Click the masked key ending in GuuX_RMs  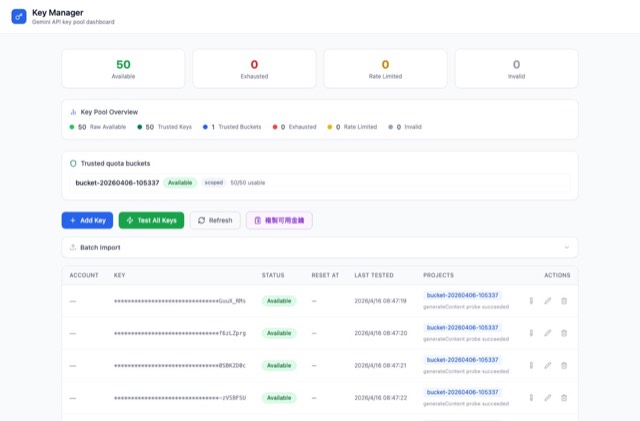pos(180,301)
